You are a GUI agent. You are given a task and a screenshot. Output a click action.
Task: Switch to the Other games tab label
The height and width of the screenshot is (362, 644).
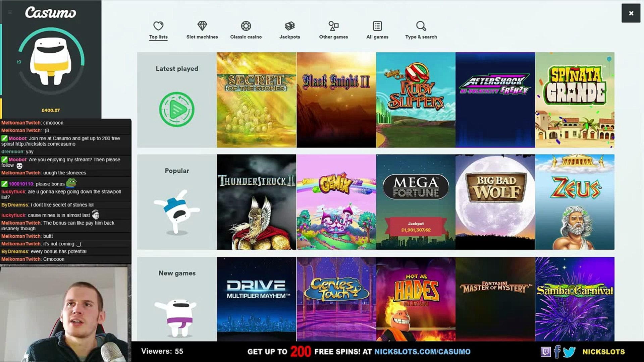pyautogui.click(x=333, y=37)
